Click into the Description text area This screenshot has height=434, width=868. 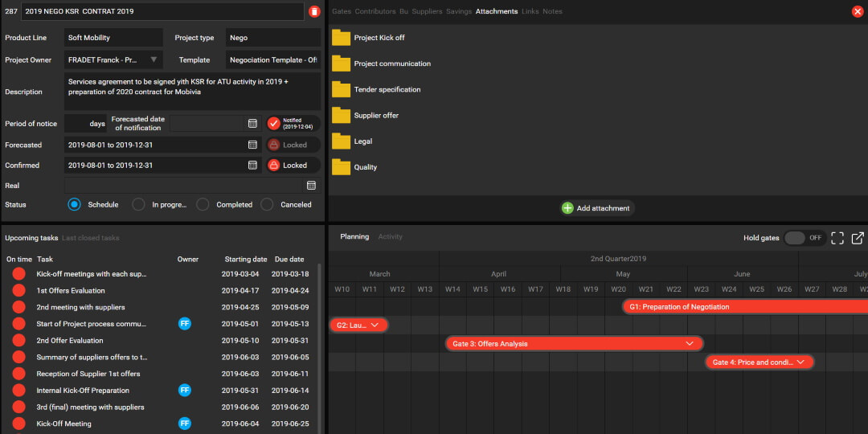(x=192, y=92)
